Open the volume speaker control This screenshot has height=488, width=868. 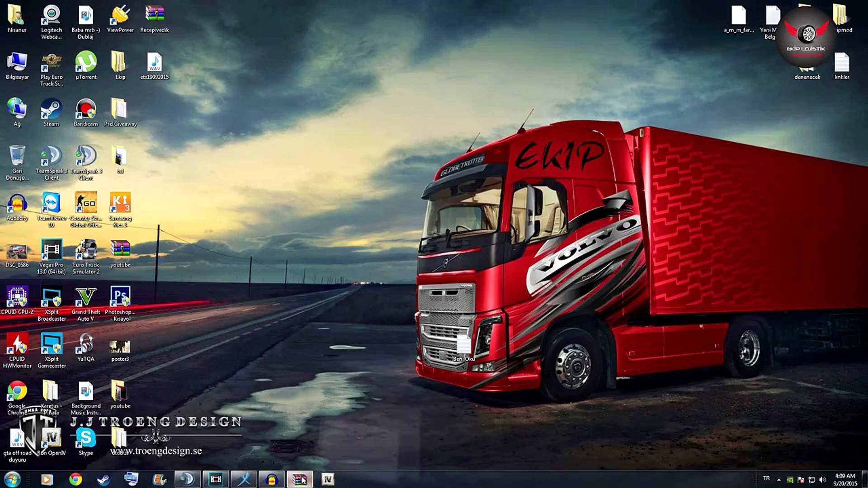tap(822, 479)
